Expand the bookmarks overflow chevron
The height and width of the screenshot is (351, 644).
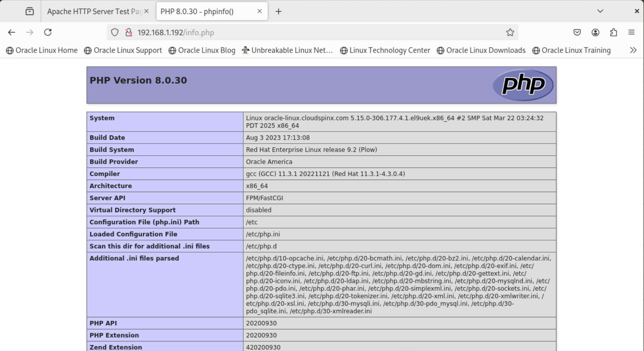coord(633,50)
